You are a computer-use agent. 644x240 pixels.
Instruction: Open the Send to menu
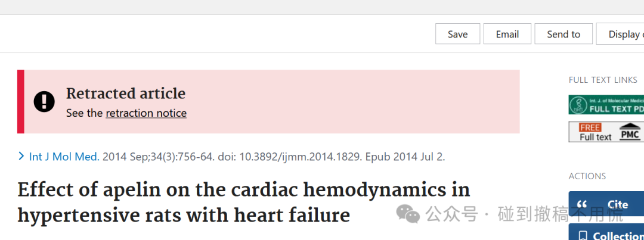[563, 33]
